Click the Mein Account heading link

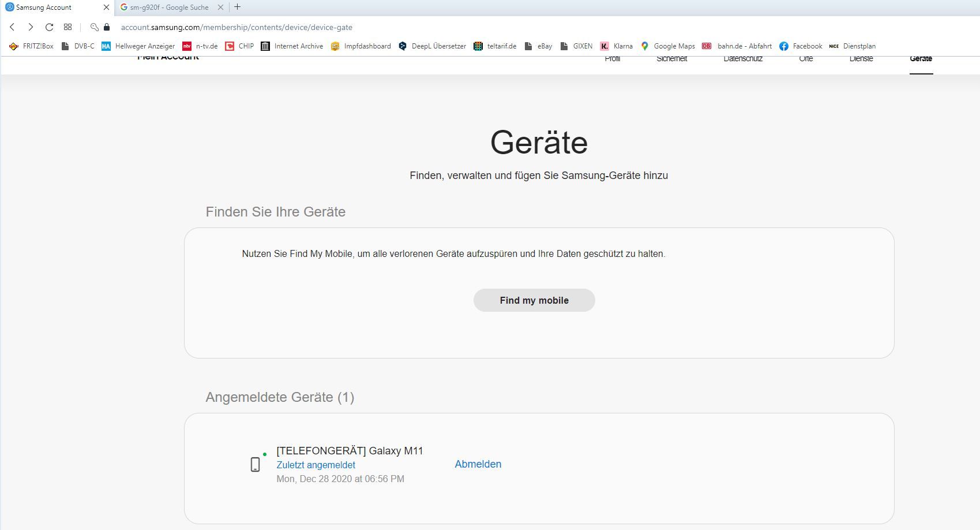(x=168, y=58)
